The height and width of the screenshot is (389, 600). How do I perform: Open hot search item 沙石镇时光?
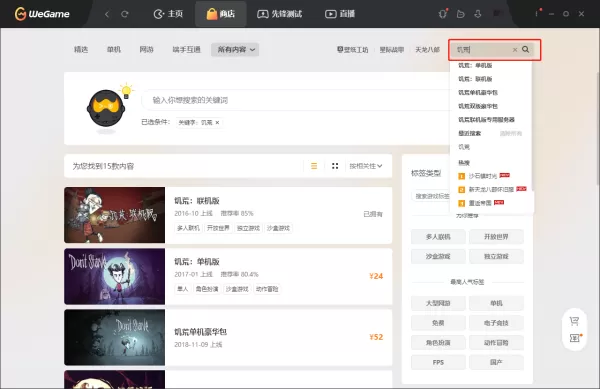click(x=483, y=176)
